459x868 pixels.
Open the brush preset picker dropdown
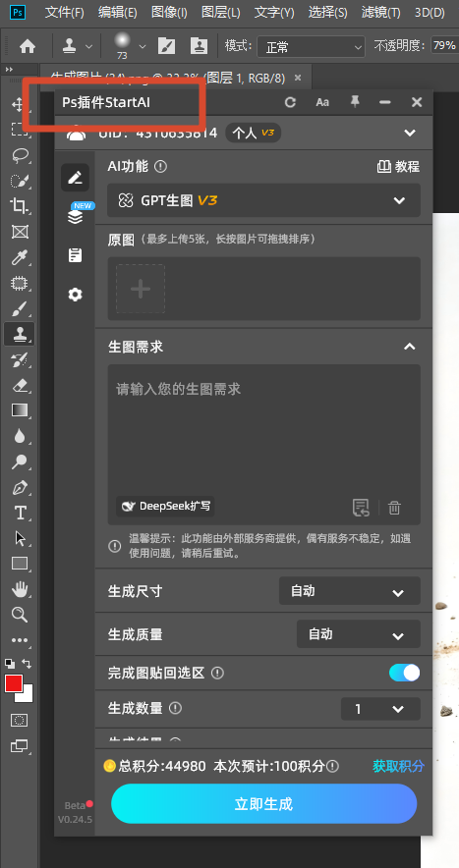click(x=143, y=46)
